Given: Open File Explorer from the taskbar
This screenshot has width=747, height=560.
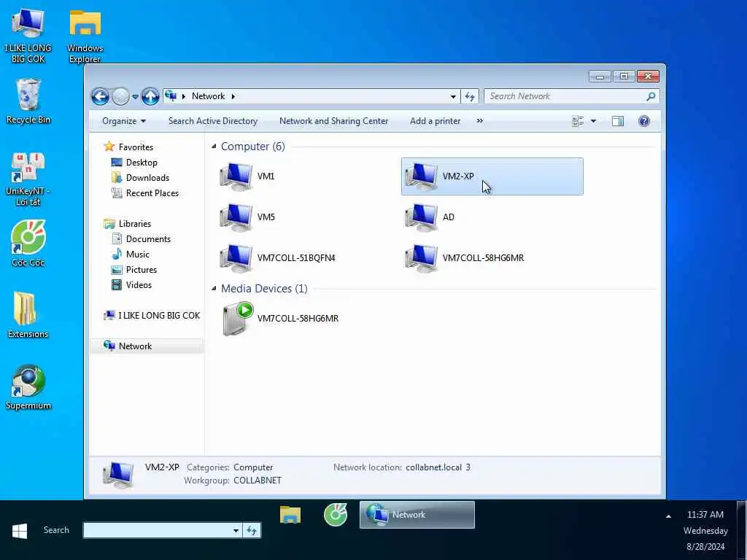Looking at the screenshot, I should click(x=290, y=515).
